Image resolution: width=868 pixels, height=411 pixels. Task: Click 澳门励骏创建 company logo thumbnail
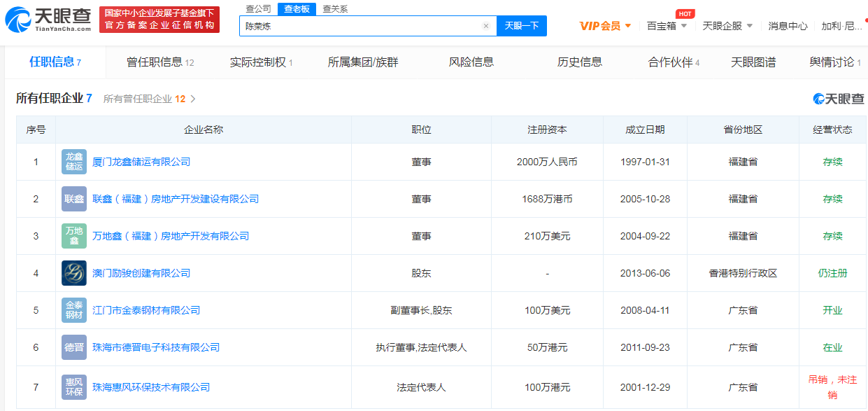[74, 273]
